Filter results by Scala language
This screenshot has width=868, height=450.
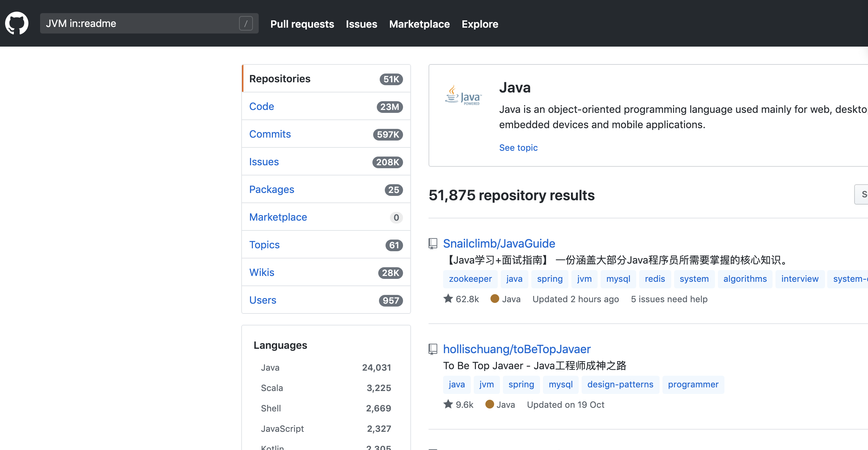(x=272, y=388)
